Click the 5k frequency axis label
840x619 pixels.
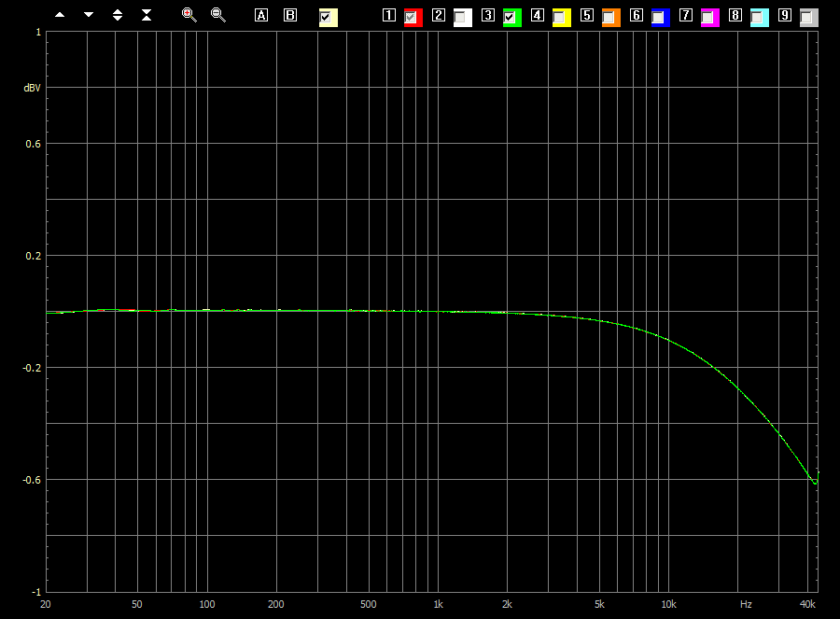(599, 604)
